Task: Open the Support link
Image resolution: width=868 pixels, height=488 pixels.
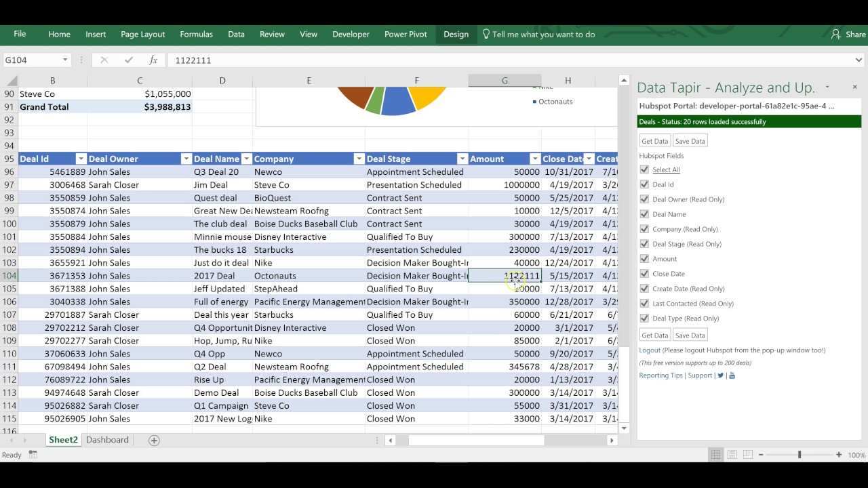Action: [x=700, y=375]
